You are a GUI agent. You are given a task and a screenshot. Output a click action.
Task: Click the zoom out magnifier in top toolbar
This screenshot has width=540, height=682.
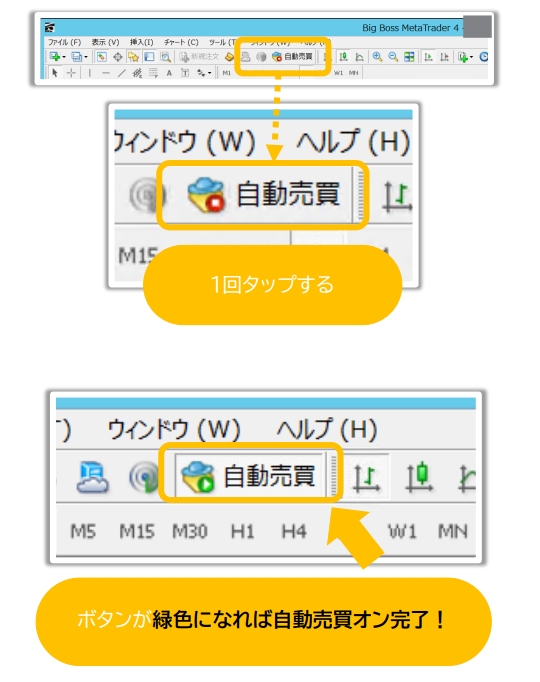393,57
